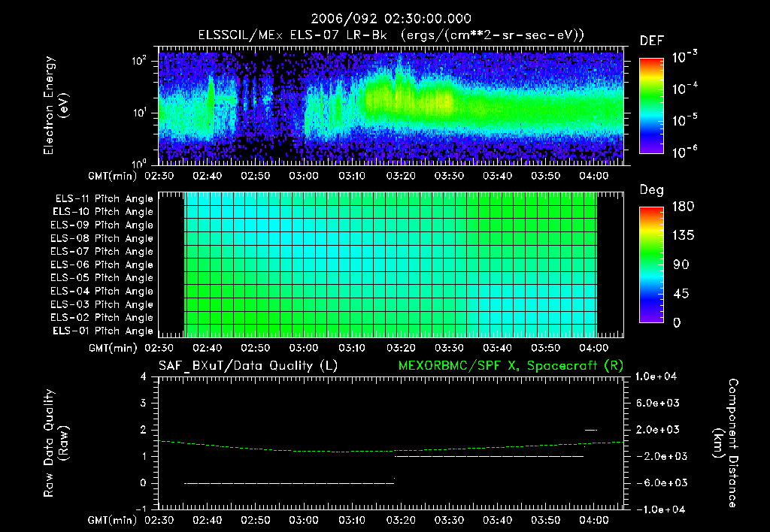The height and width of the screenshot is (532, 770).
Task: Select the 2.0e+03 component distance tick
Action: click(x=658, y=429)
